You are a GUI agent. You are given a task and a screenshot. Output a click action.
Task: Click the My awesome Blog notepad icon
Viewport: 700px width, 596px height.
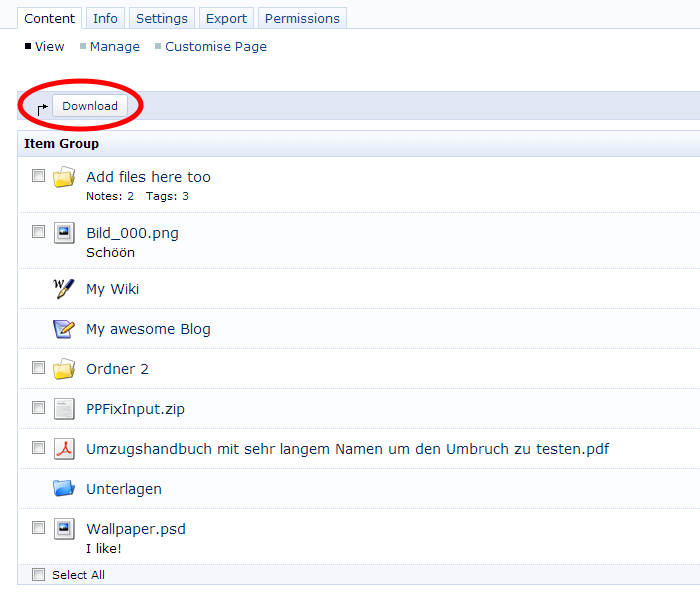64,329
